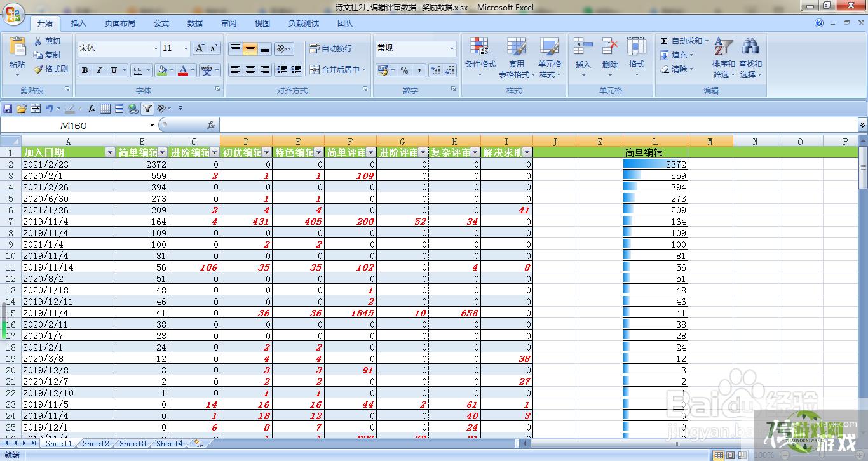
Task: Click the formula bar input field
Action: pos(538,125)
